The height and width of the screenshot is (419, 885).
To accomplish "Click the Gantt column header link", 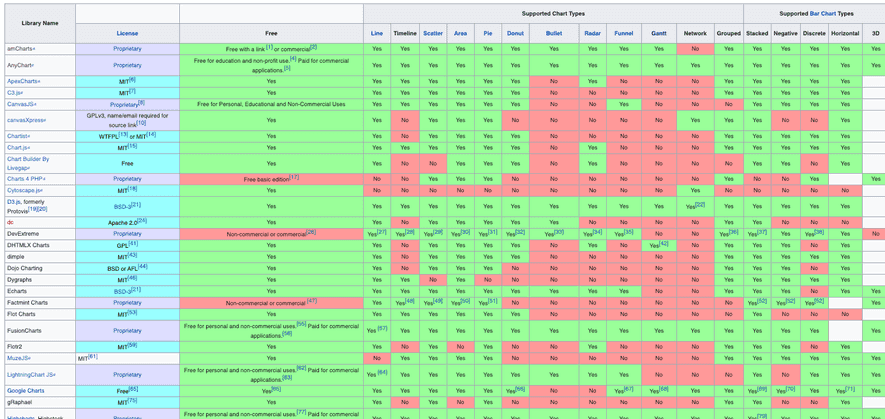I will click(x=658, y=33).
